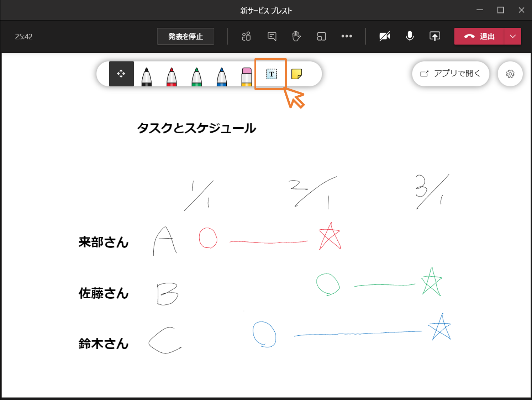Viewport: 532px width, 400px height.
Task: Pick the red pen
Action: click(x=172, y=76)
